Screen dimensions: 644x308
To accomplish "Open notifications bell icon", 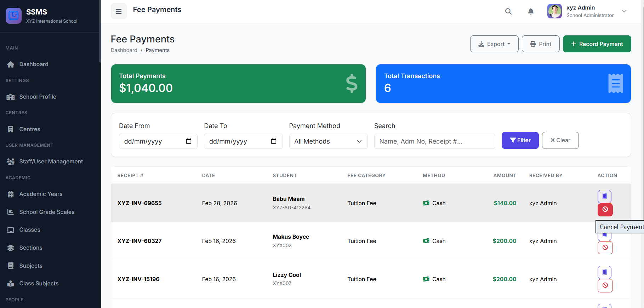I will 530,11.
